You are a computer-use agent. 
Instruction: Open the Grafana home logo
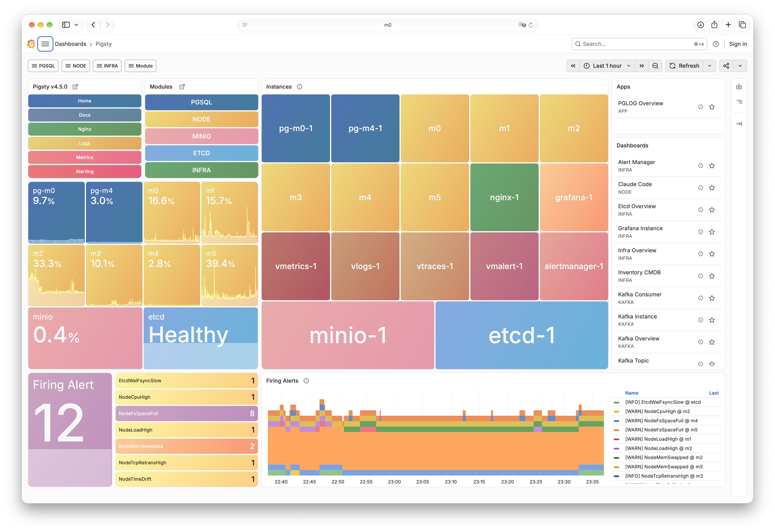(x=31, y=44)
